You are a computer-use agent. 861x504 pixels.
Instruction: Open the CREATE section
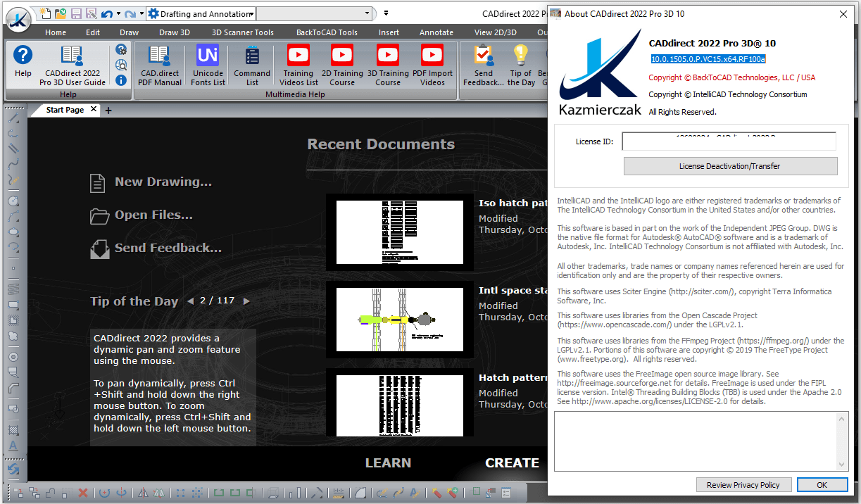coord(512,463)
